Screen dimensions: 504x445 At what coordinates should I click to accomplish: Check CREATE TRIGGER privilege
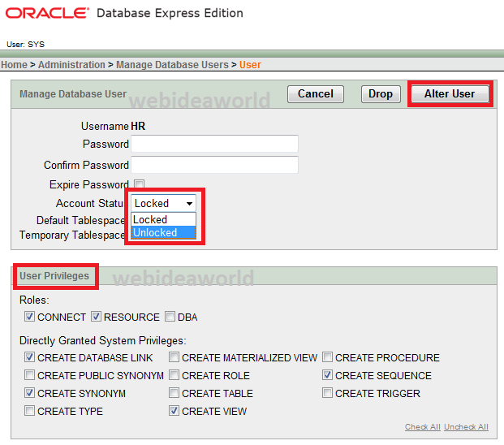(x=327, y=392)
